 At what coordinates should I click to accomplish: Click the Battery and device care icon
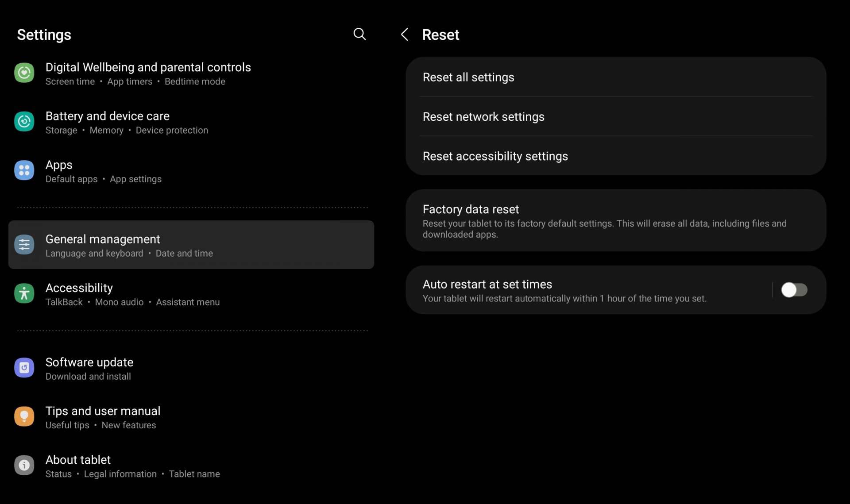(24, 122)
